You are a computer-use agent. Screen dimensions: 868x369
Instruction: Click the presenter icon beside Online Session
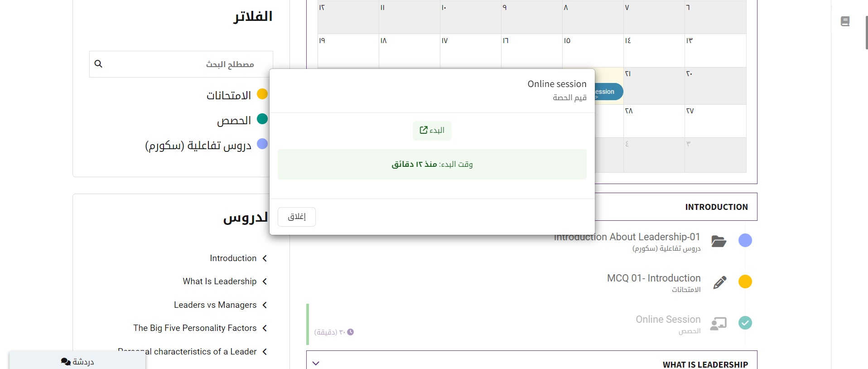(x=719, y=324)
